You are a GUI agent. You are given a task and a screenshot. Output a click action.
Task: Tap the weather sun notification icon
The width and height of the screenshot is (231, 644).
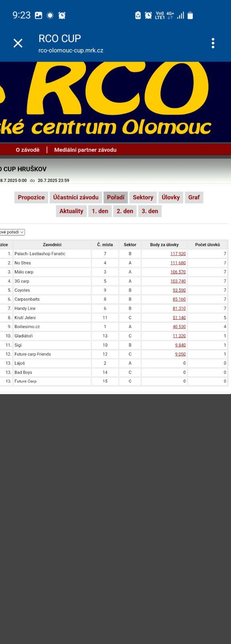pos(50,15)
